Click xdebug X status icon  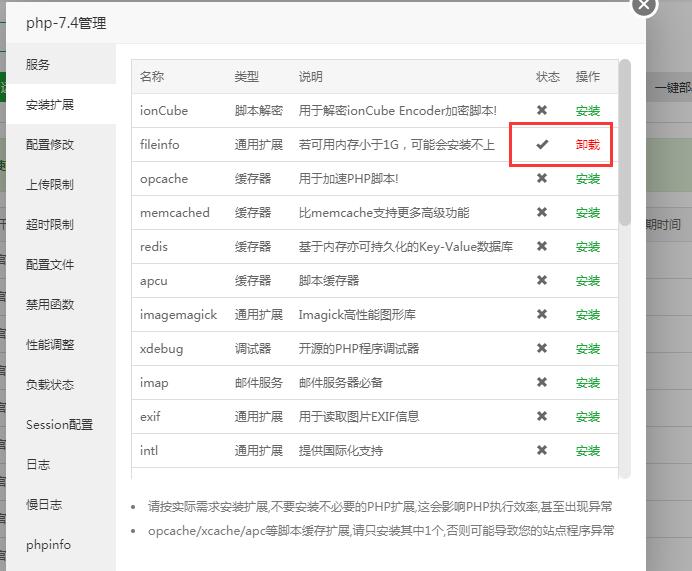tap(542, 348)
